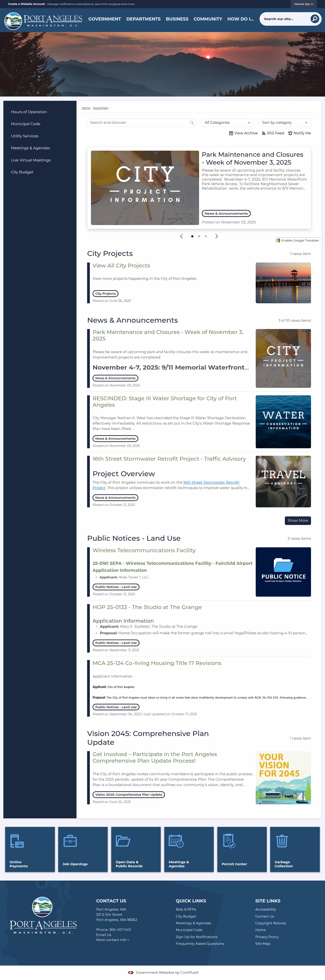Open RESCINDED Stage III Water Shortage article
The height and width of the screenshot is (980, 325).
pos(164,401)
